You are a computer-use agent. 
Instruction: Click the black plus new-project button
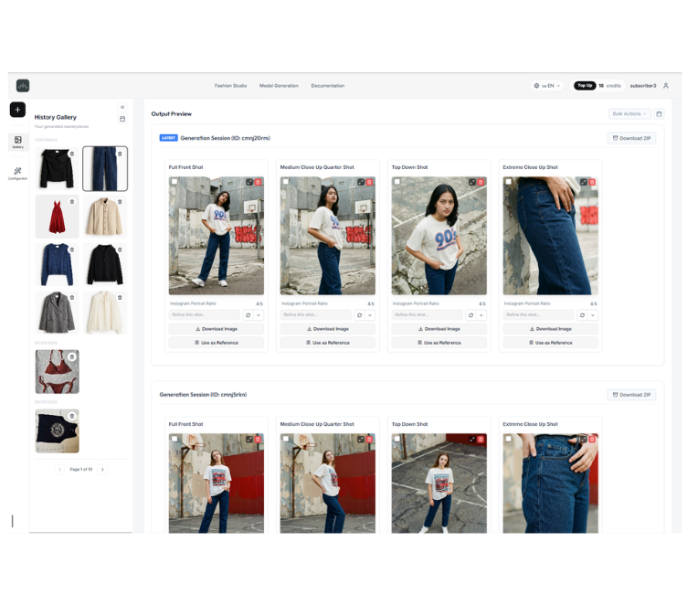point(17,110)
